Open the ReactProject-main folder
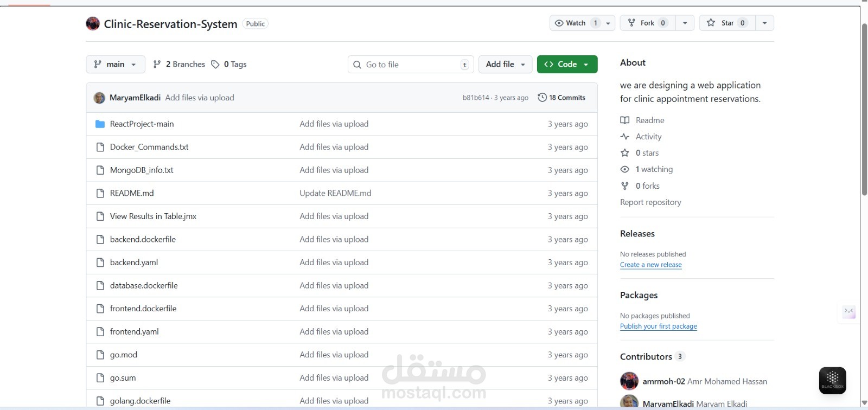Screen dimensions: 868x410 [142, 124]
